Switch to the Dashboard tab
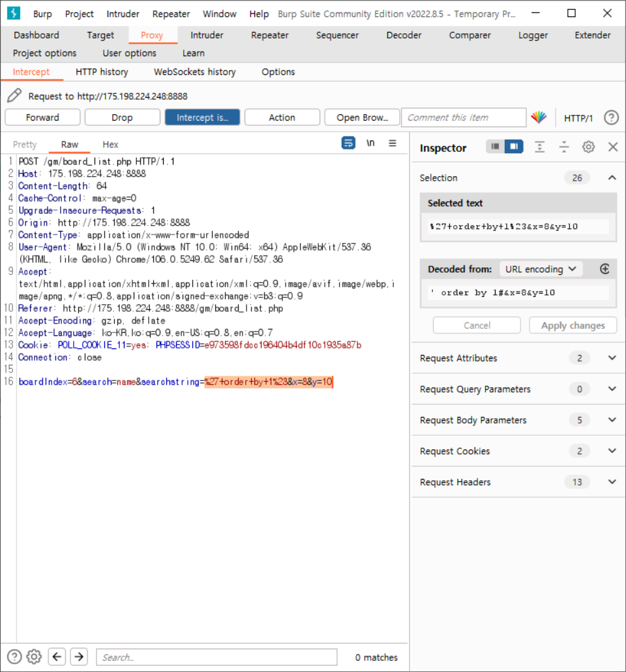Image resolution: width=626 pixels, height=672 pixels. [37, 35]
